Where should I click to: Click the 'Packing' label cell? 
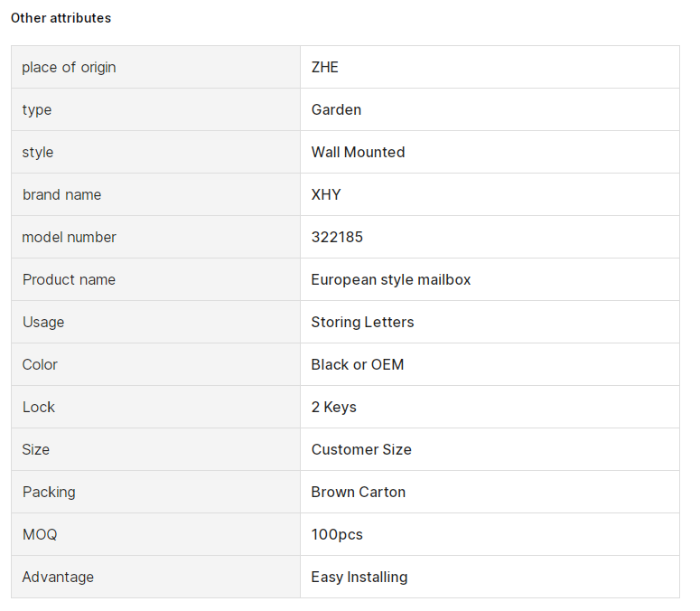(155, 492)
